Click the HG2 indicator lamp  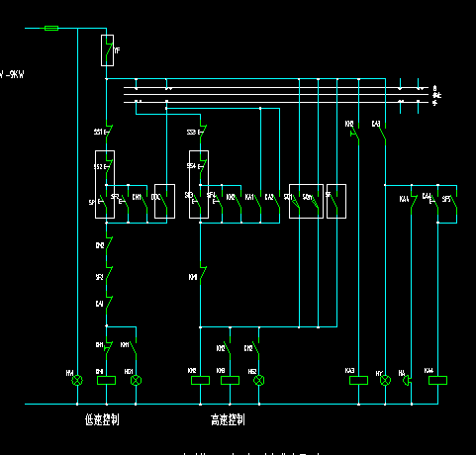pyautogui.click(x=259, y=380)
